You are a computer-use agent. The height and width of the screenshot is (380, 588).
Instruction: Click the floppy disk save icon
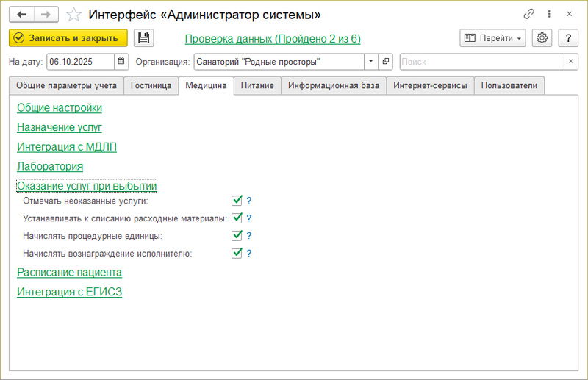click(x=143, y=38)
